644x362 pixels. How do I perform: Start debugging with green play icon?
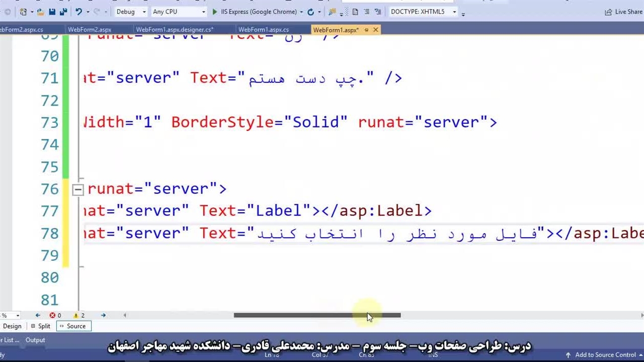215,12
